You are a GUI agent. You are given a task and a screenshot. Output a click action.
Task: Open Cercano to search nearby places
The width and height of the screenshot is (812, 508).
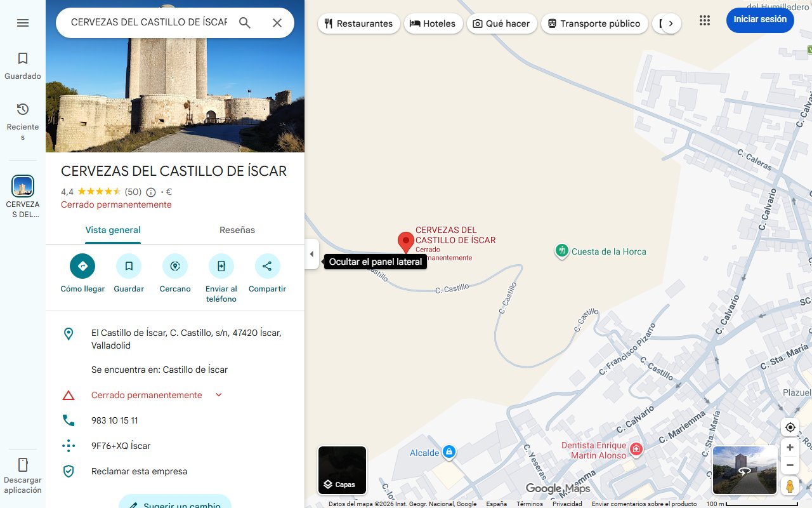174,265
